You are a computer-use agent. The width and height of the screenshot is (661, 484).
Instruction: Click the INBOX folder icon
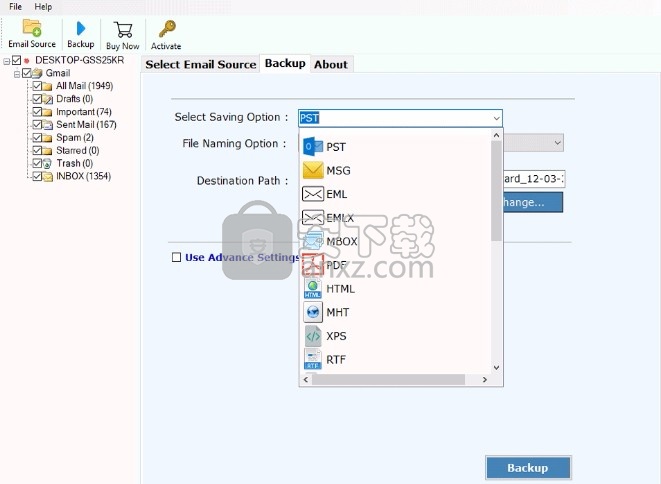[x=47, y=177]
